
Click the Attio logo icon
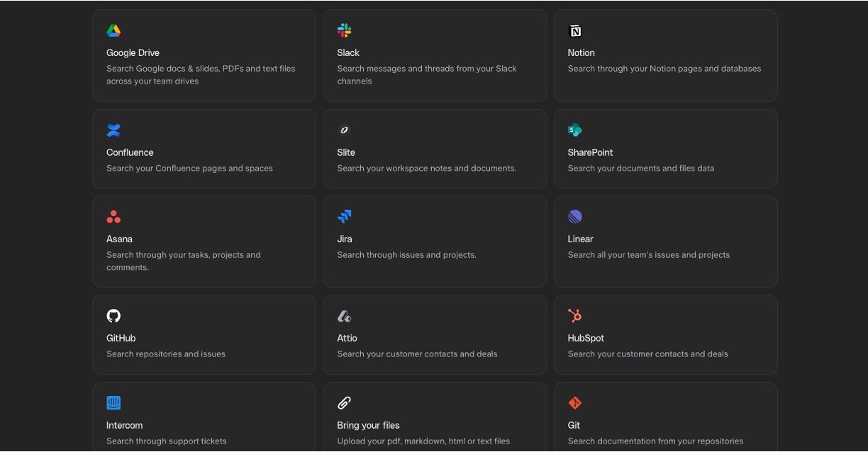point(344,316)
